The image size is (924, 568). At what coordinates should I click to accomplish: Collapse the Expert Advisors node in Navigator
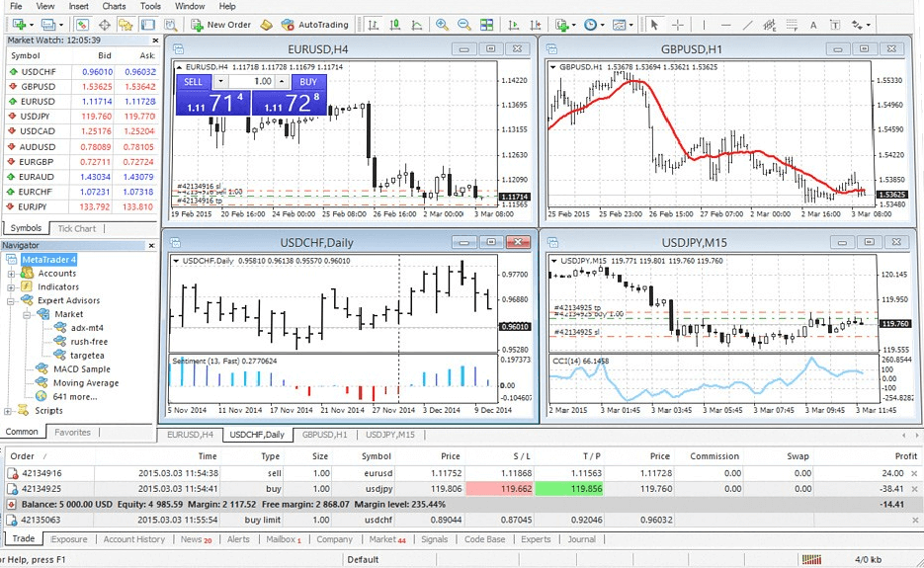point(11,301)
